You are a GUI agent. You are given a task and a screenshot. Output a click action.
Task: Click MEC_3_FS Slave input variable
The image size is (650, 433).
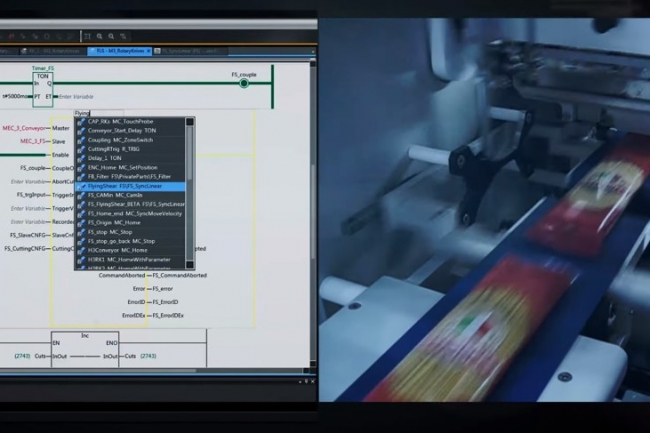tap(33, 141)
